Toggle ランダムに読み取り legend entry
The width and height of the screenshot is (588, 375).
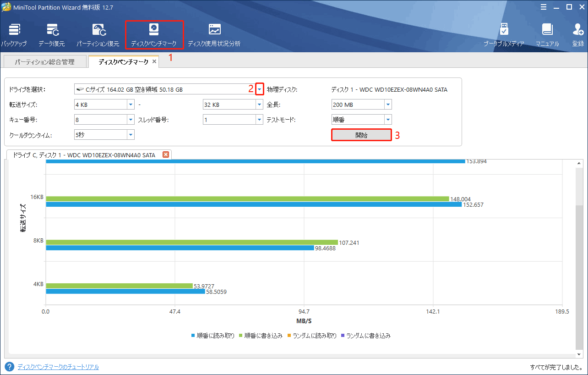(x=312, y=336)
